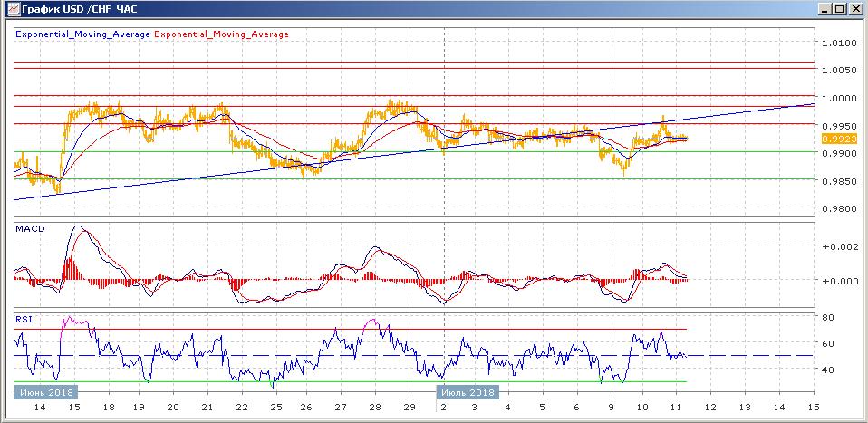Image resolution: width=868 pixels, height=423 pixels.
Task: Click date 26 on the time axis
Action: point(306,409)
